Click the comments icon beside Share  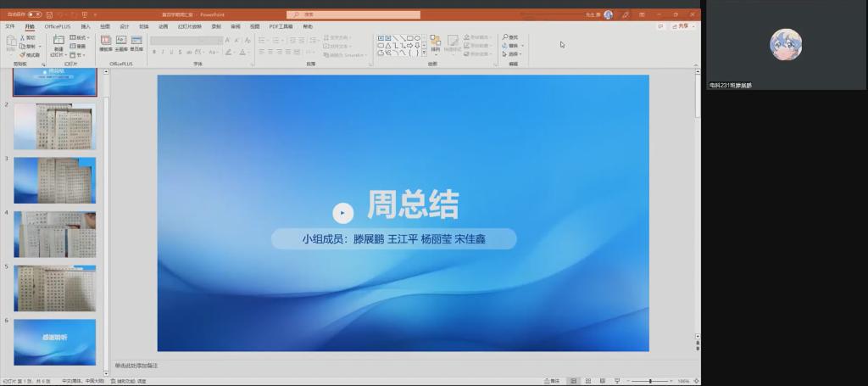660,26
